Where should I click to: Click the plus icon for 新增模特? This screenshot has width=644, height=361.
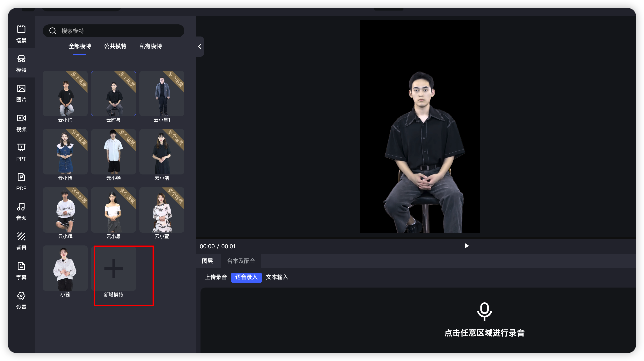[113, 268]
